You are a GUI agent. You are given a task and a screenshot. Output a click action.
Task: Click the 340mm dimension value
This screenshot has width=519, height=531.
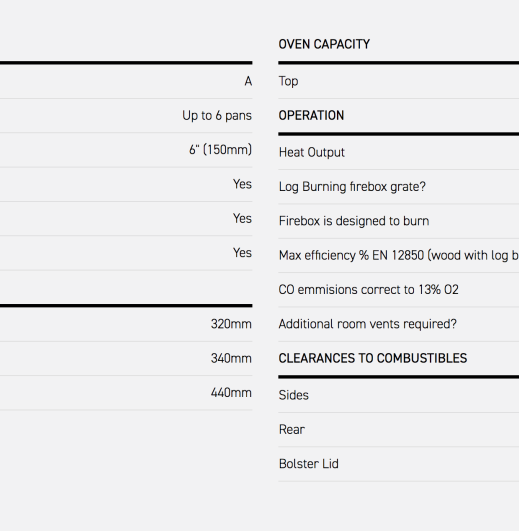pos(231,358)
